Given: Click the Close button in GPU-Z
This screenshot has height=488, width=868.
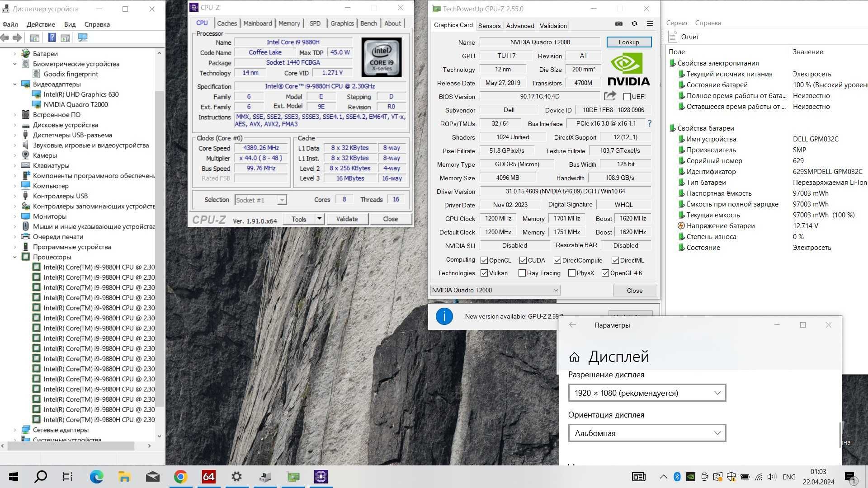Looking at the screenshot, I should (x=635, y=291).
